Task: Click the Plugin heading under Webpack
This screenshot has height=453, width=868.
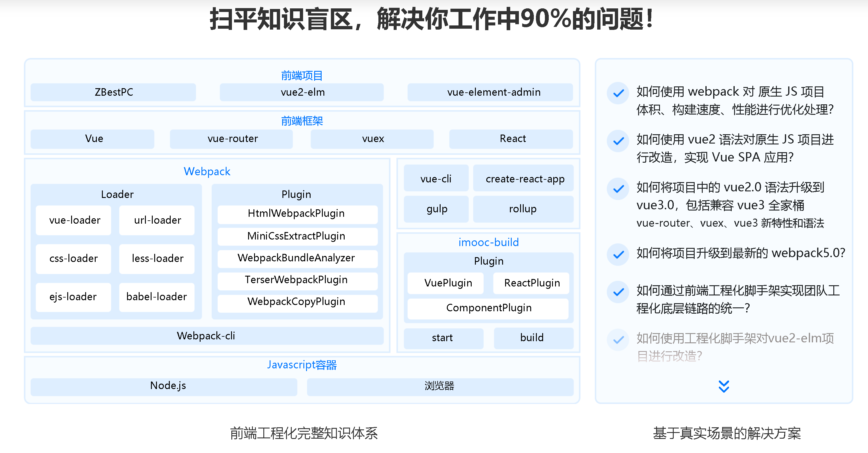Action: (296, 194)
